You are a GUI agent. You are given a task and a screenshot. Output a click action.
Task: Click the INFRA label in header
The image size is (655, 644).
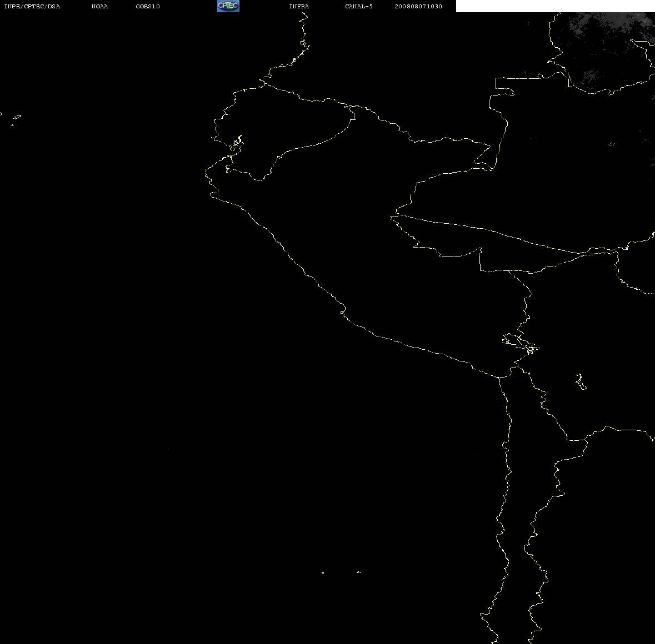pos(299,6)
